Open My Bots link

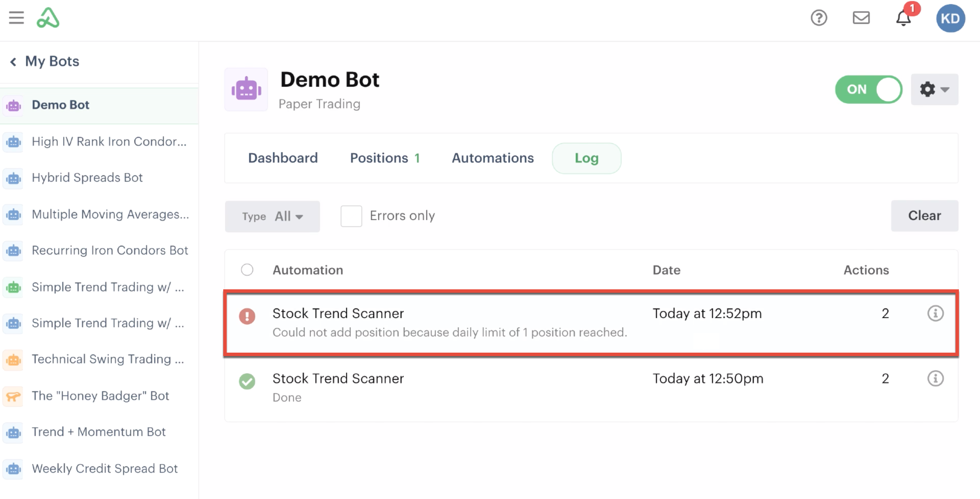(52, 61)
